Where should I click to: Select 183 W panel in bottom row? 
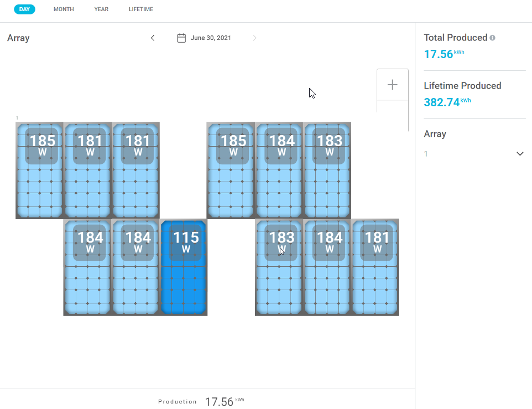click(279, 267)
